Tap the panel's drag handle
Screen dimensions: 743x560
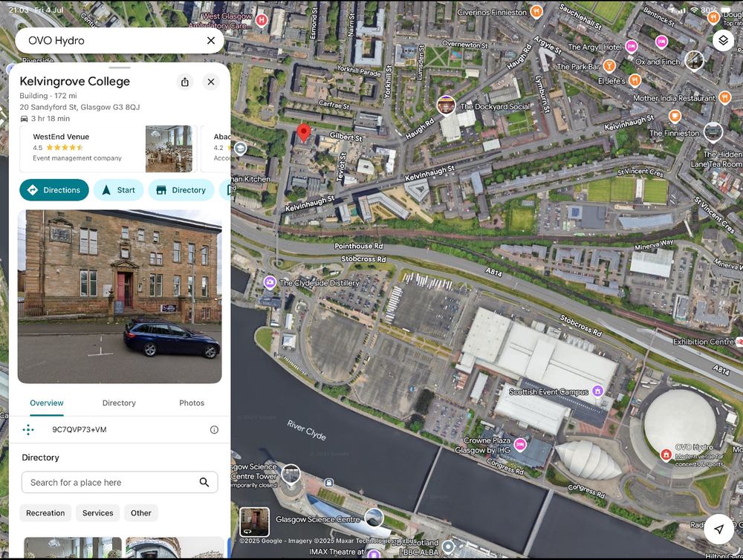[120, 68]
